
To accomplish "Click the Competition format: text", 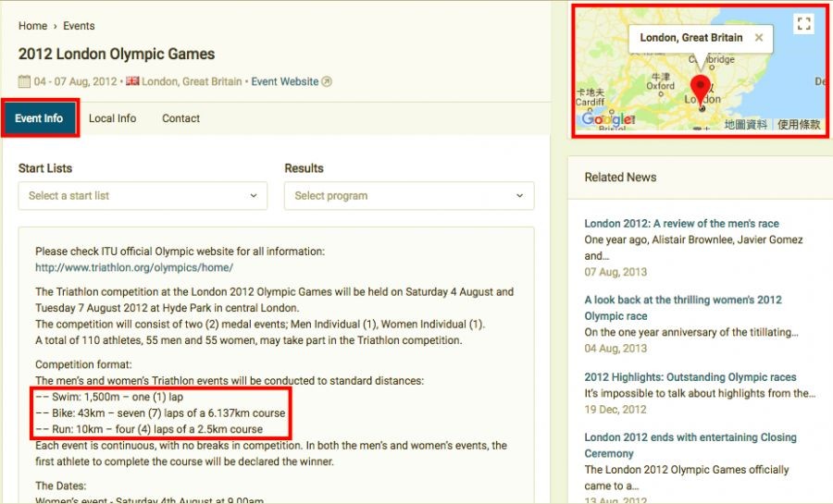I will pos(83,364).
